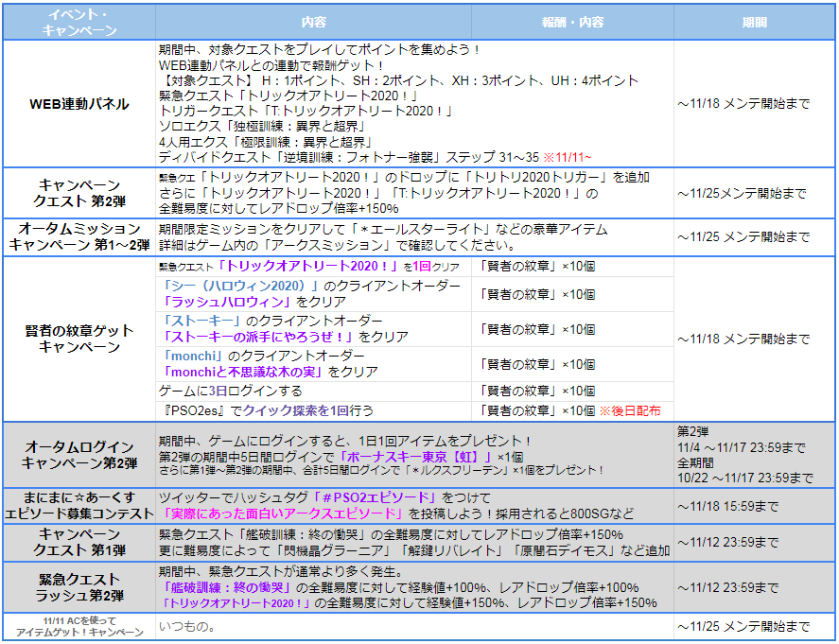Screen dimensions: 839x644
Task: Click the トリガークエスト「T:トリックオアトリート2020！」 line
Action: click(x=306, y=112)
